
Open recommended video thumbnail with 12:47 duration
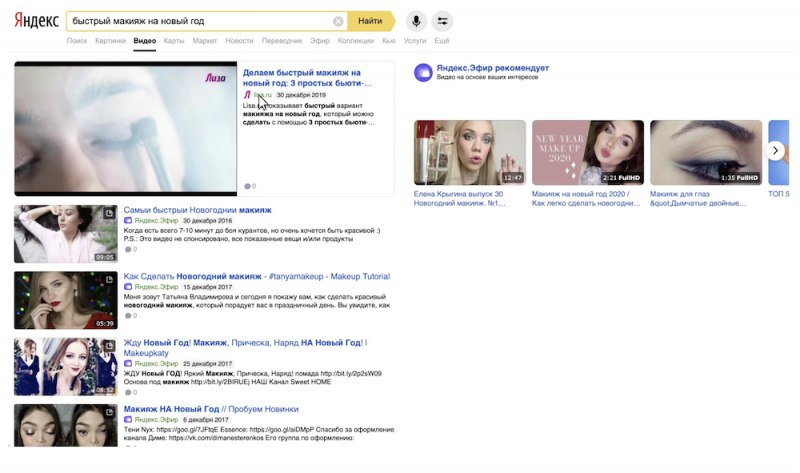(470, 153)
